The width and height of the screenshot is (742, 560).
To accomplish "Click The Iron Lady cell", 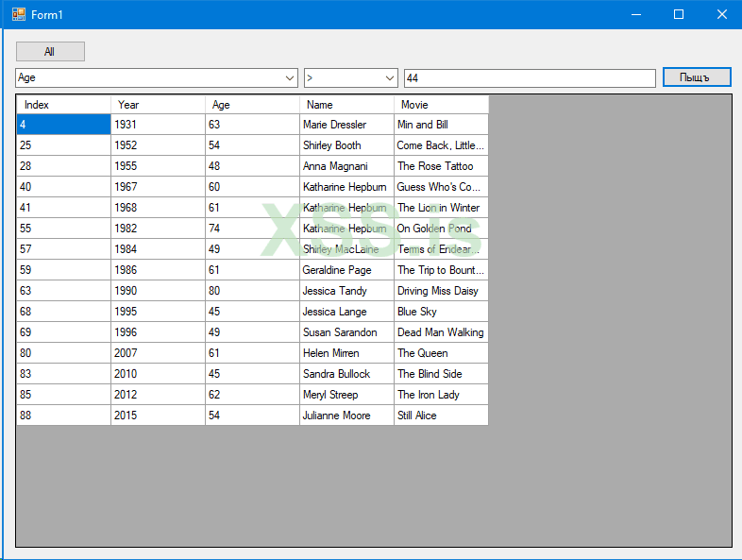I will pos(441,396).
